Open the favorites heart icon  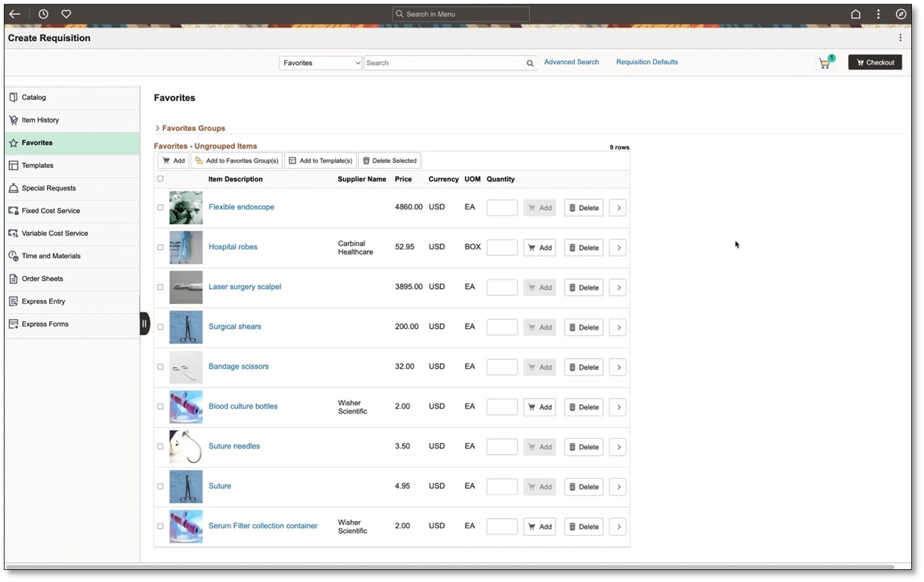click(66, 14)
